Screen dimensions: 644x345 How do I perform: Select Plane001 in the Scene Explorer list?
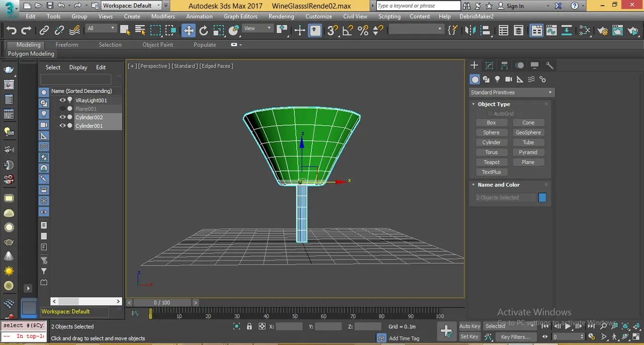point(86,109)
